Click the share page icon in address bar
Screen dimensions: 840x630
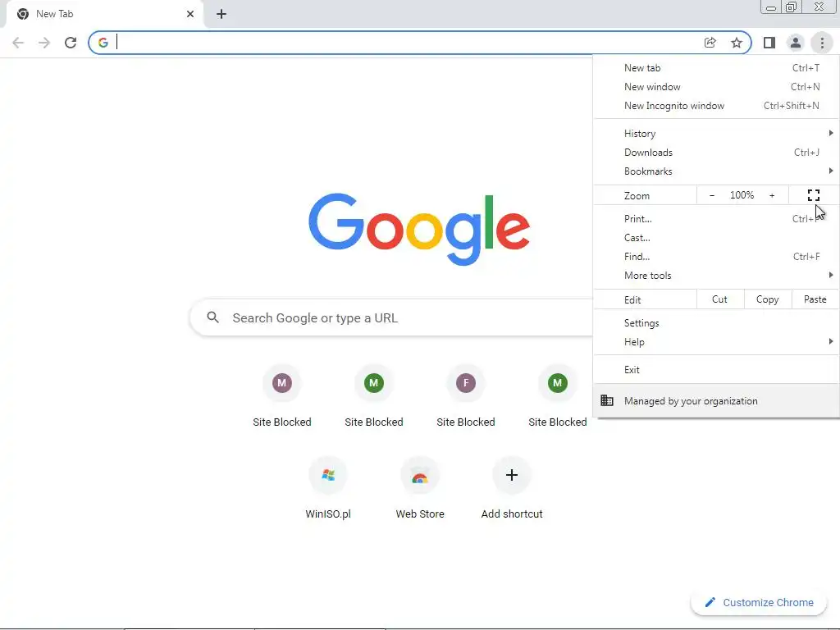point(710,43)
